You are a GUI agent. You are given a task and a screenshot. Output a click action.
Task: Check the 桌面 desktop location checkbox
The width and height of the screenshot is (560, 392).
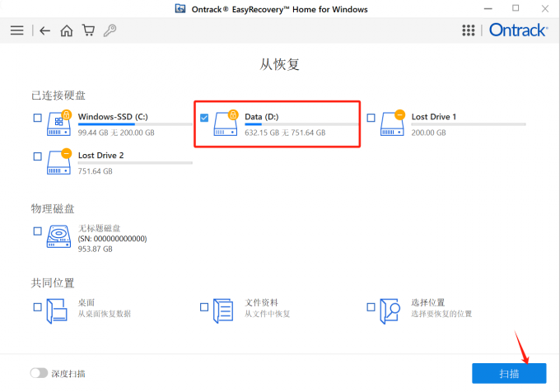pyautogui.click(x=38, y=307)
